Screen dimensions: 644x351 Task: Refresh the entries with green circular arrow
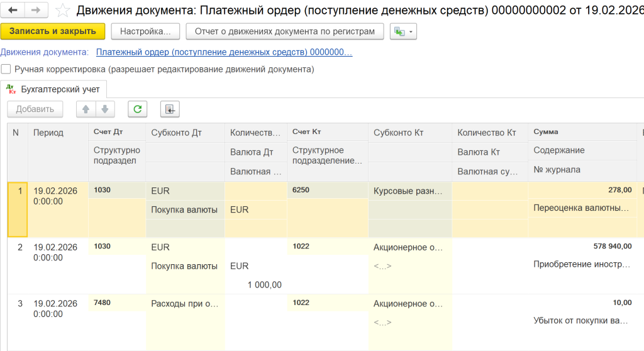138,109
